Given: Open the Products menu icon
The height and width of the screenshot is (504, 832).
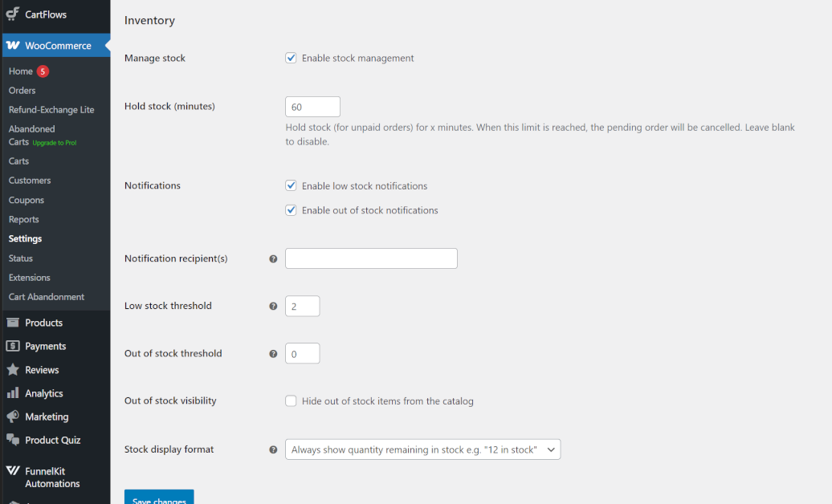Looking at the screenshot, I should click(x=12, y=322).
